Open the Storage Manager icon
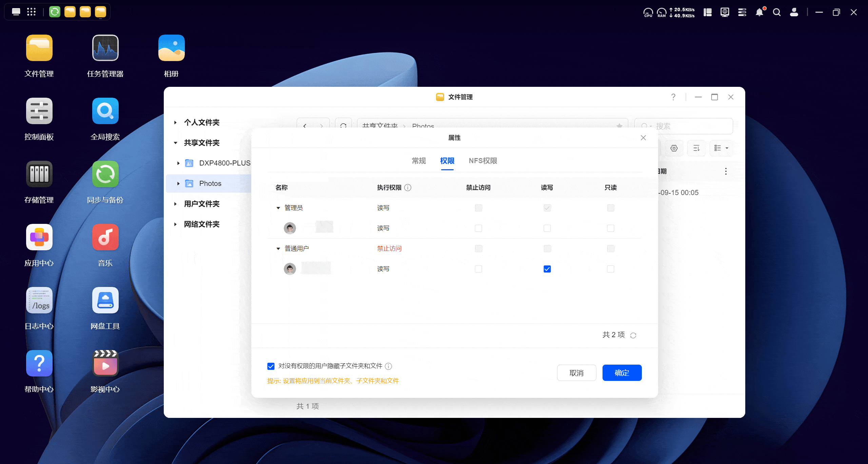 39,174
